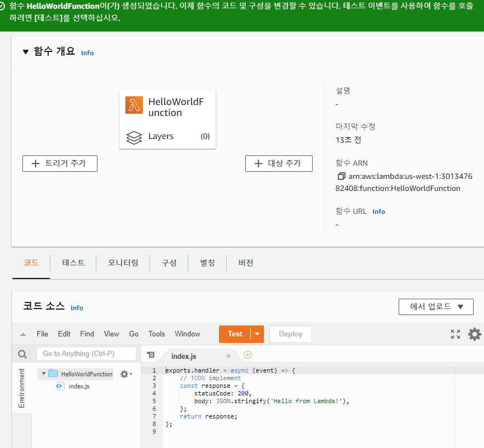Select index.js in the file tree
The image size is (484, 448).
tap(79, 386)
